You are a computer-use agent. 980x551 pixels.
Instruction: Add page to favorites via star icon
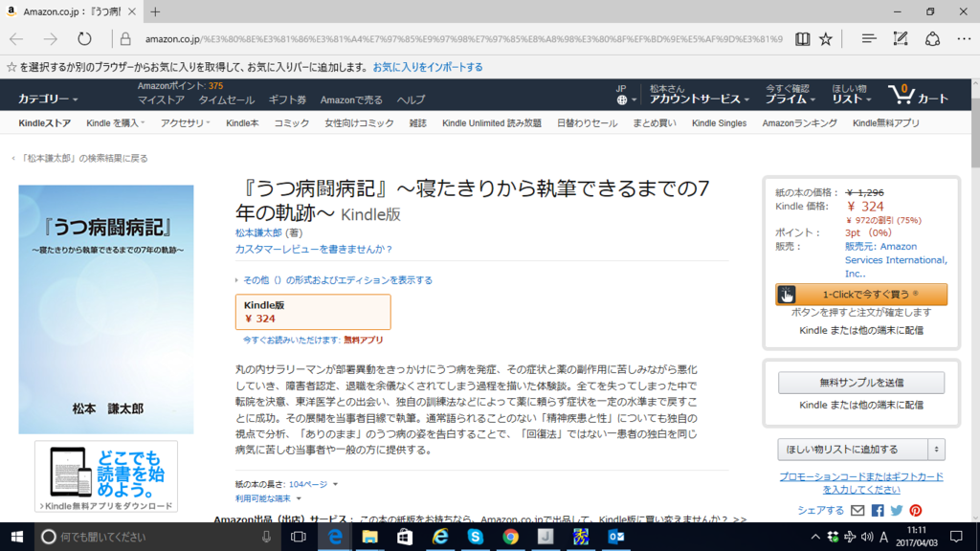click(x=825, y=38)
